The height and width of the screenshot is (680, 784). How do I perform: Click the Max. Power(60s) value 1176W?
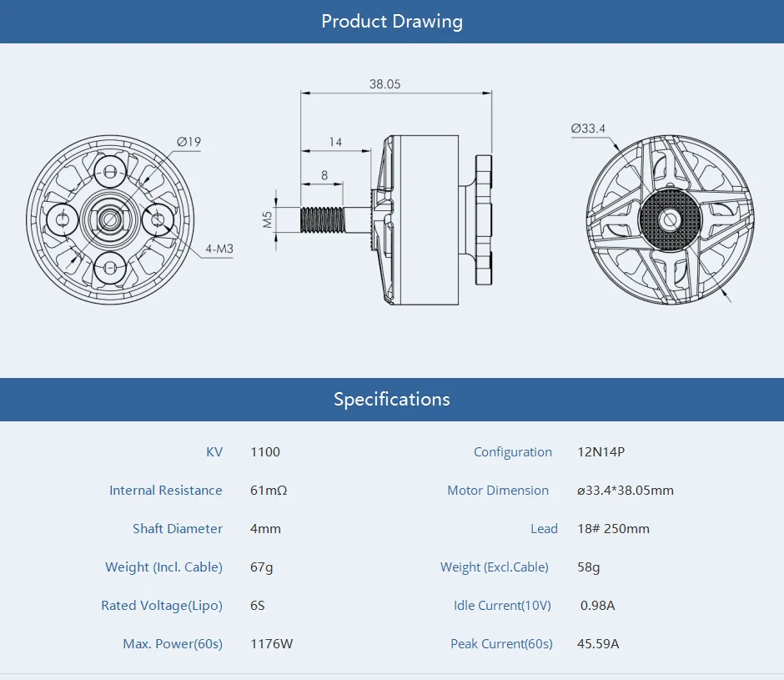click(272, 644)
